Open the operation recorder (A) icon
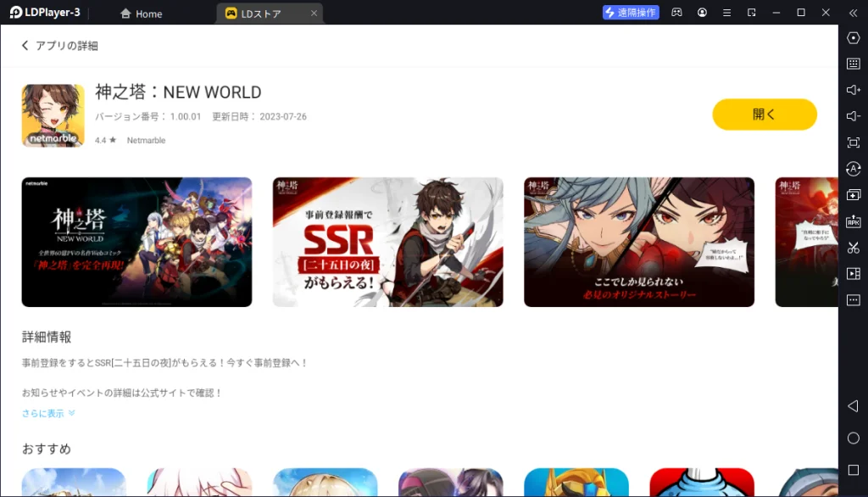868x497 pixels. point(853,169)
